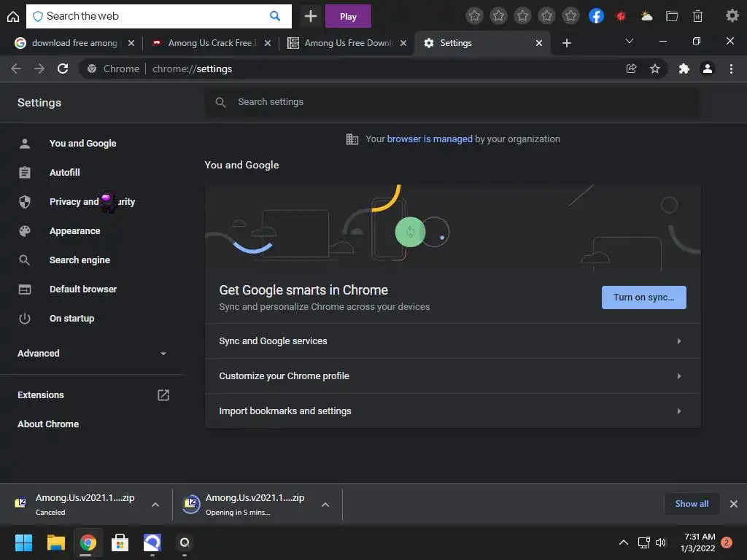
Task: Open notification badge showing 2
Action: [727, 542]
